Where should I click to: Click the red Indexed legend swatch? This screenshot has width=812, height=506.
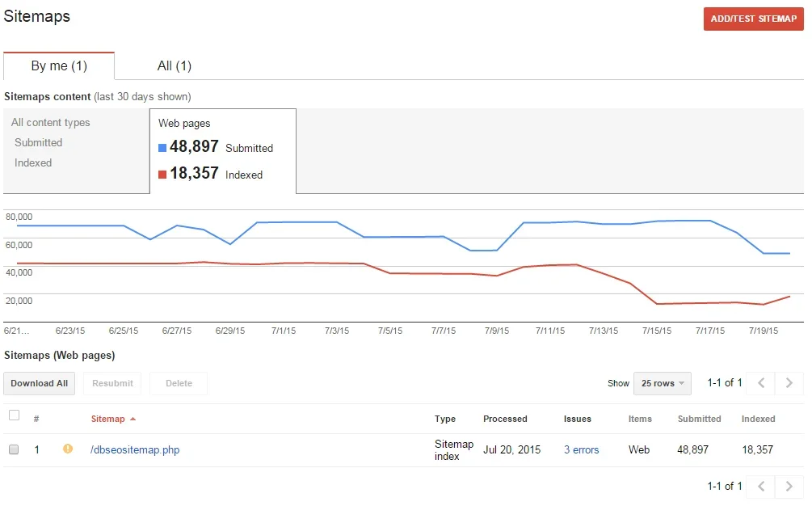(x=162, y=175)
